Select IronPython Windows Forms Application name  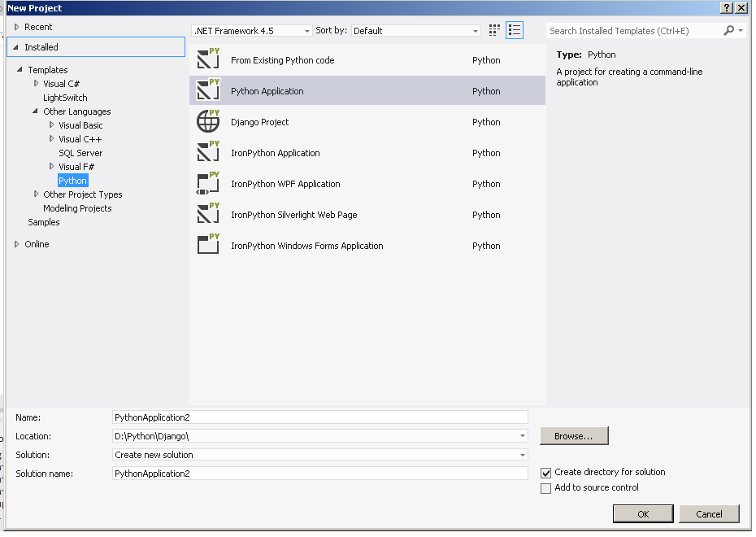[307, 246]
